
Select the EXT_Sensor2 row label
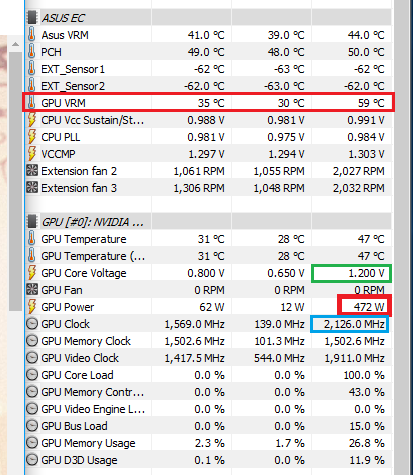coord(73,86)
